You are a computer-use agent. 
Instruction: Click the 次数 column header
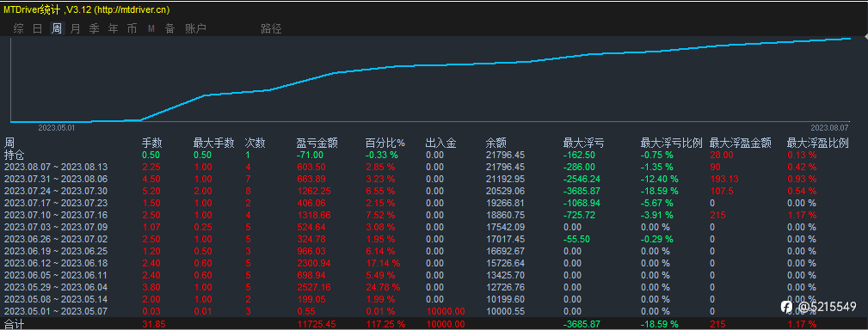pyautogui.click(x=255, y=144)
